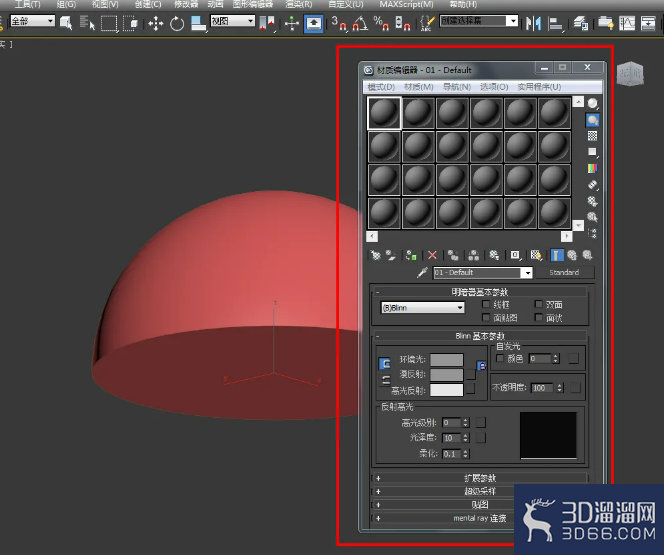Image resolution: width=664 pixels, height=555 pixels.
Task: Click Select by Material icon
Action: pos(592,217)
